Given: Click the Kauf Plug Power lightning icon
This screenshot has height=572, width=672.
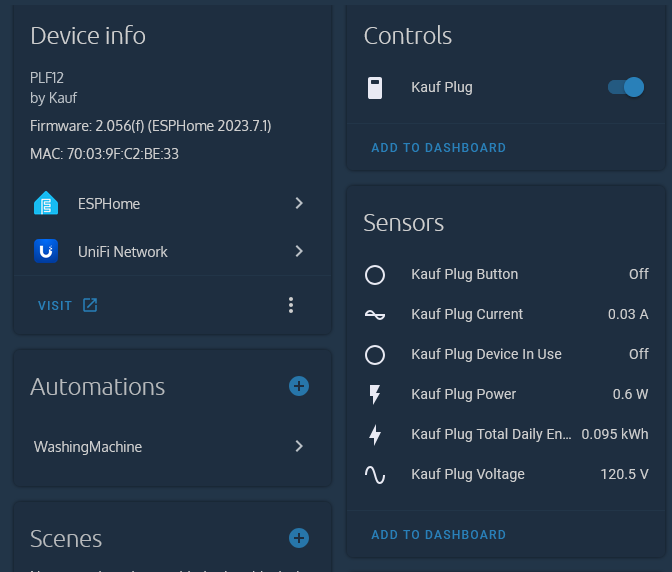Looking at the screenshot, I should pyautogui.click(x=375, y=394).
